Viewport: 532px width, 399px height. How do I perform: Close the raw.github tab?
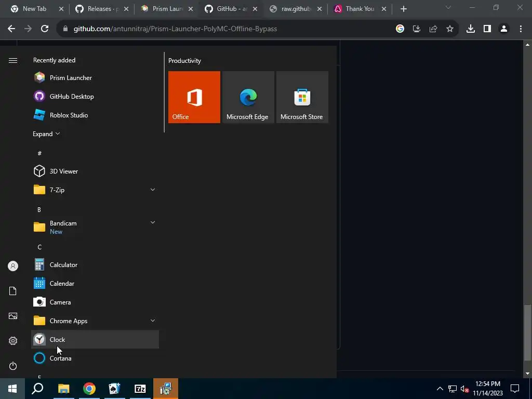320,9
